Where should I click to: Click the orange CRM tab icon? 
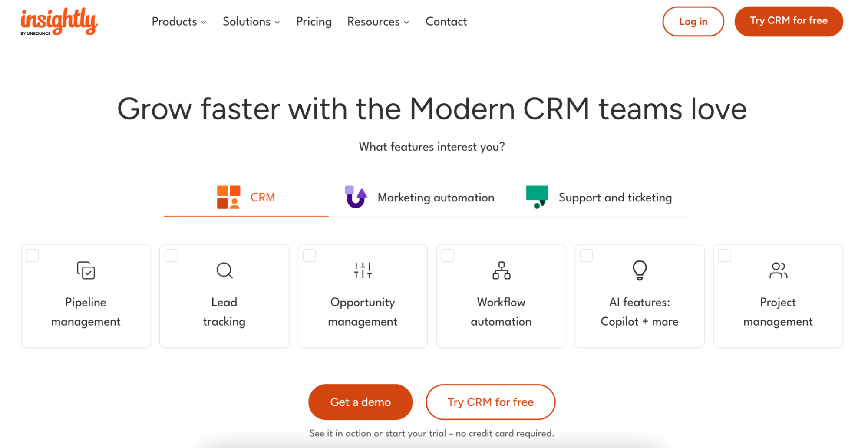click(228, 197)
